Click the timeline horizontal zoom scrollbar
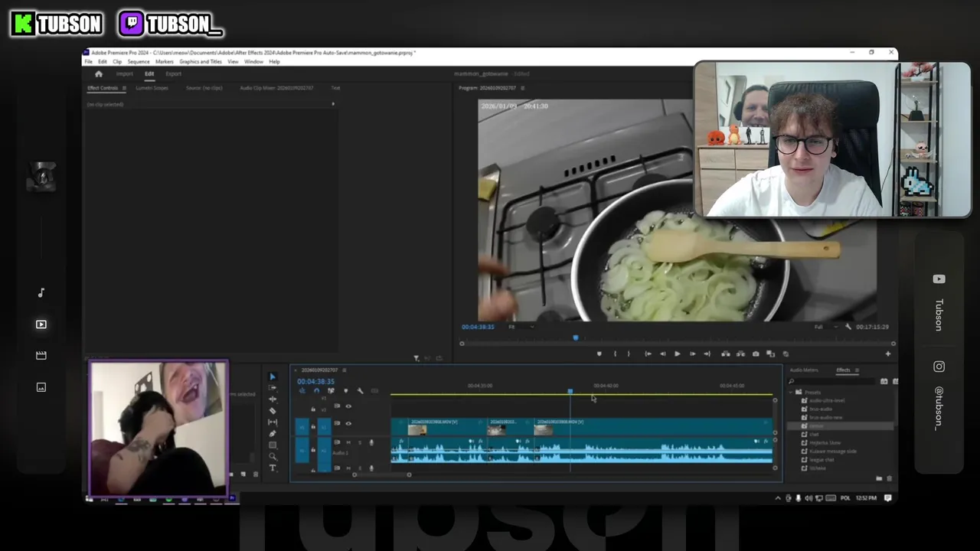 (381, 474)
